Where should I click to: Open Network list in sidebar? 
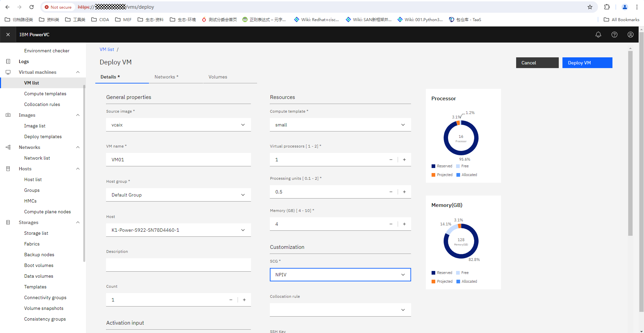(x=37, y=158)
